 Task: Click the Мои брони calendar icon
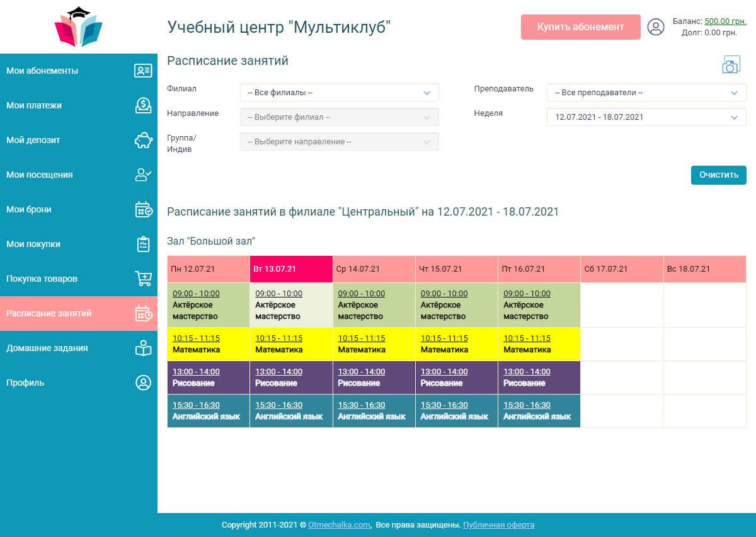point(143,209)
